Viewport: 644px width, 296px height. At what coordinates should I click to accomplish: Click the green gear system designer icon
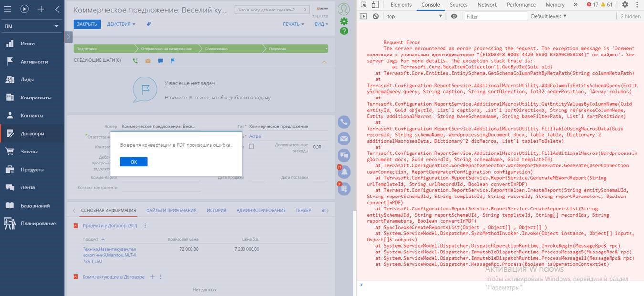344,21
